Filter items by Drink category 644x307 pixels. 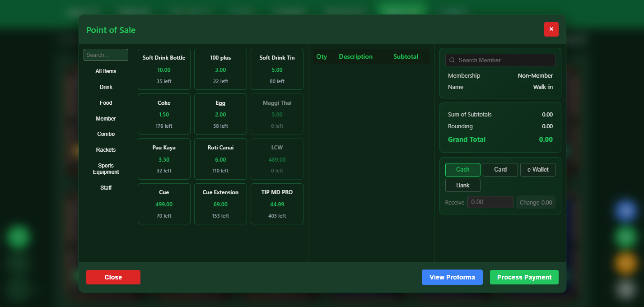pos(106,87)
